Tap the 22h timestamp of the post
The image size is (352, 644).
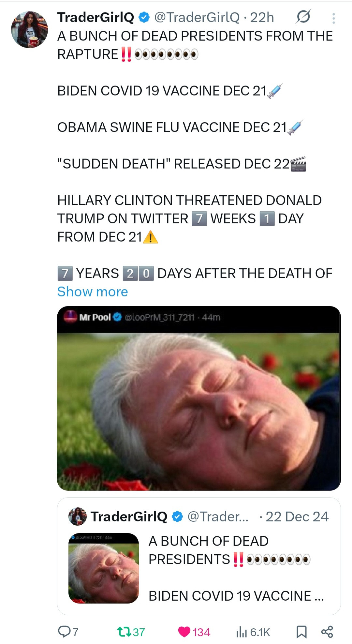(x=262, y=18)
